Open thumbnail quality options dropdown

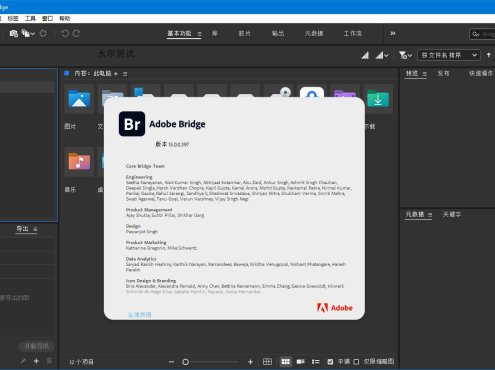point(382,55)
